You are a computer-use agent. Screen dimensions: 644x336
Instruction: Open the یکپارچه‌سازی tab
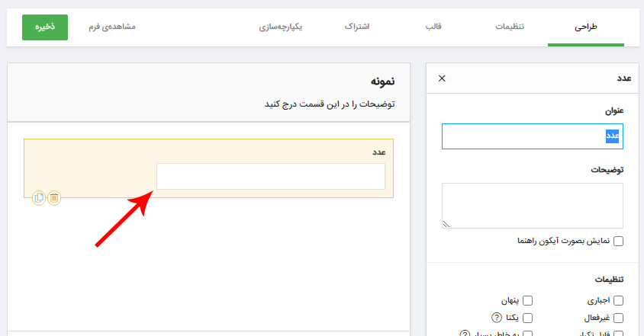281,27
